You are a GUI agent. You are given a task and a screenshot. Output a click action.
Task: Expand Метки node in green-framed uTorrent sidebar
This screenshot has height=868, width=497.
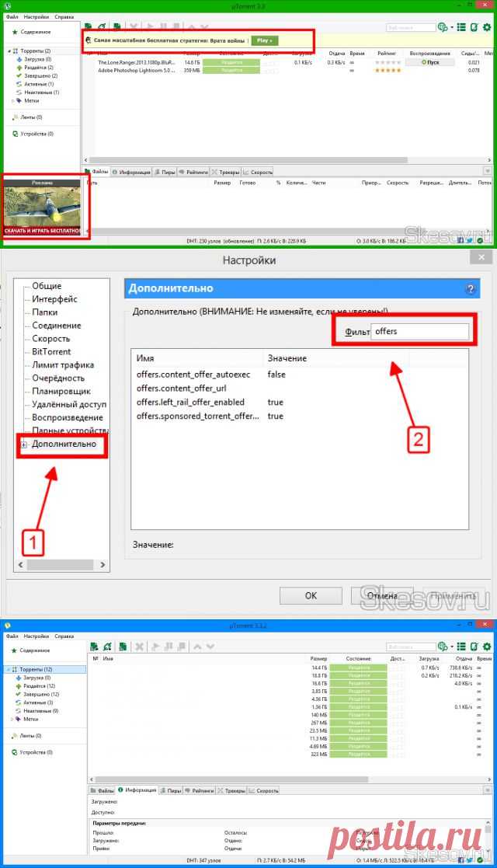coord(12,101)
